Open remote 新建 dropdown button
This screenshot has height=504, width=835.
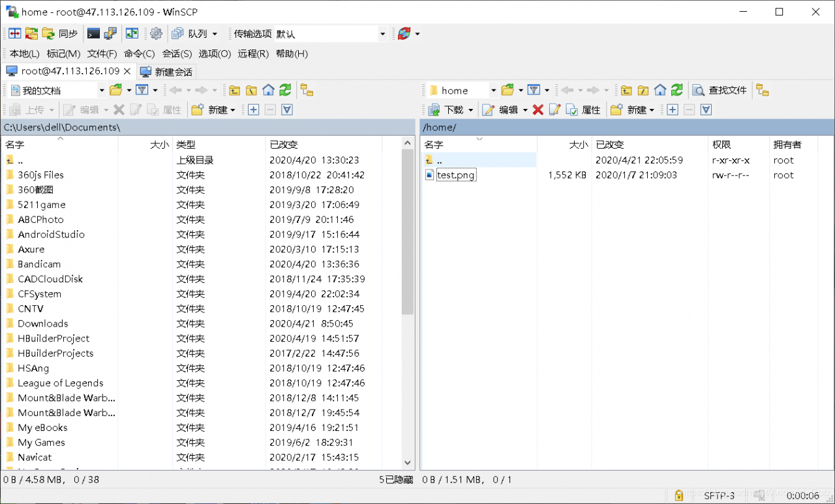(x=632, y=110)
